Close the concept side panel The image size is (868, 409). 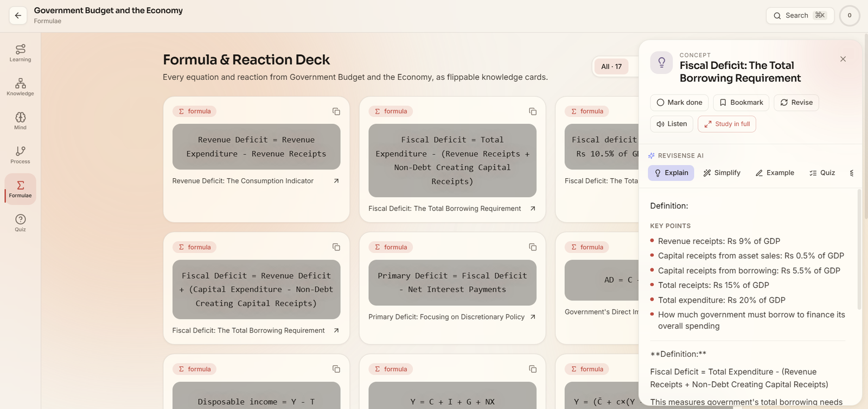click(843, 59)
